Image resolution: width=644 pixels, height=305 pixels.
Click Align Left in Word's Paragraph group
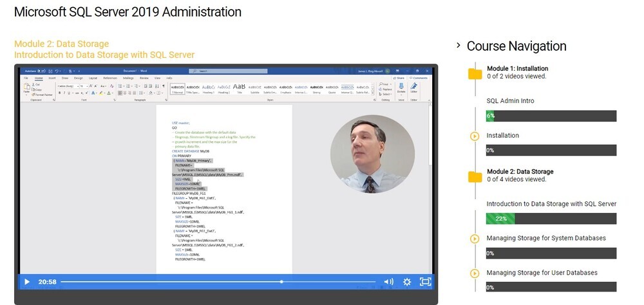[120, 93]
